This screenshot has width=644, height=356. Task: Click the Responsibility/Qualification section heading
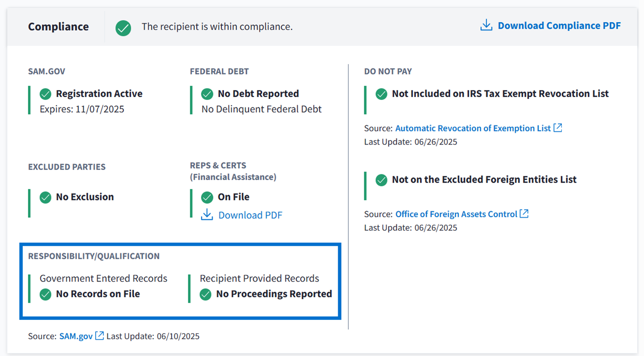(x=94, y=256)
